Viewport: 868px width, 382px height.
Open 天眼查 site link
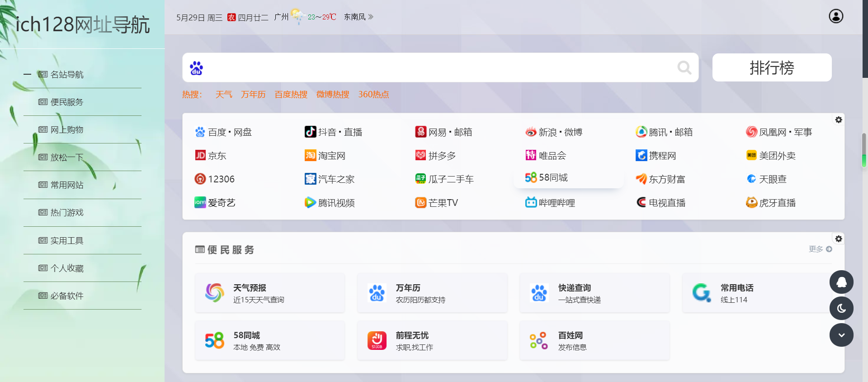click(x=766, y=179)
